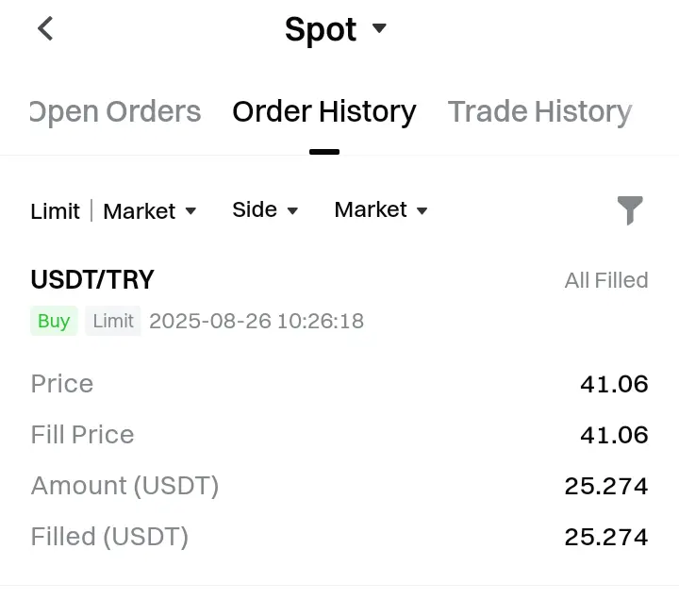Go back using the left arrow
The height and width of the screenshot is (616, 679).
[45, 28]
